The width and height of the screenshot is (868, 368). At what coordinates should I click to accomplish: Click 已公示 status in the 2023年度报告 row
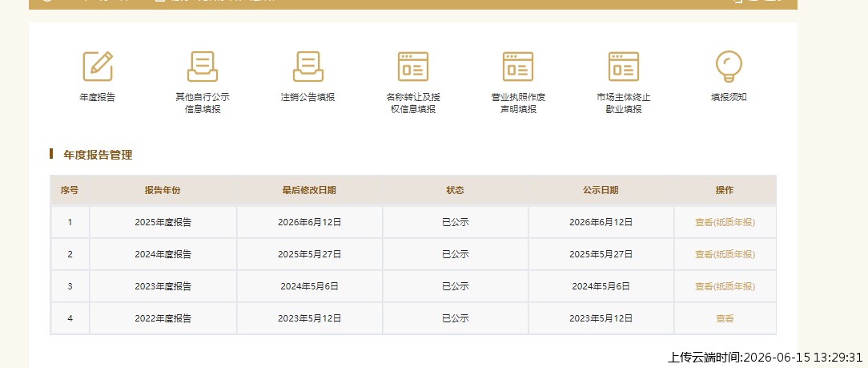click(455, 286)
